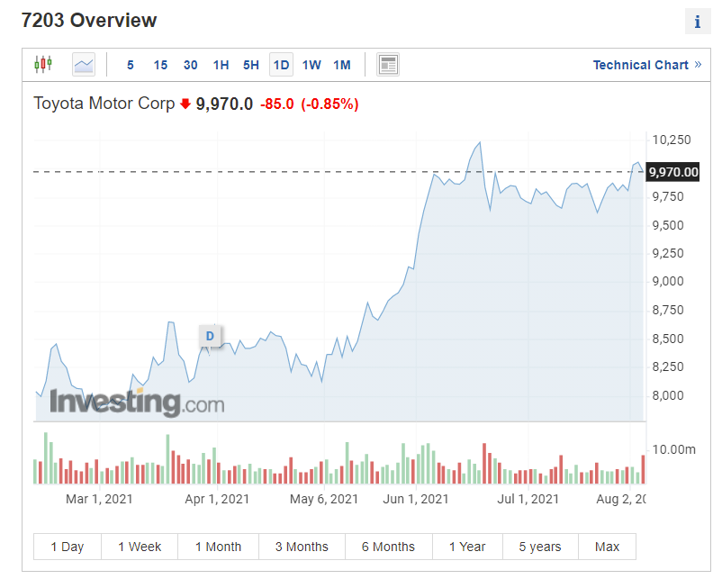722x588 pixels.
Task: Choose the 1H interval
Action: pyautogui.click(x=221, y=65)
